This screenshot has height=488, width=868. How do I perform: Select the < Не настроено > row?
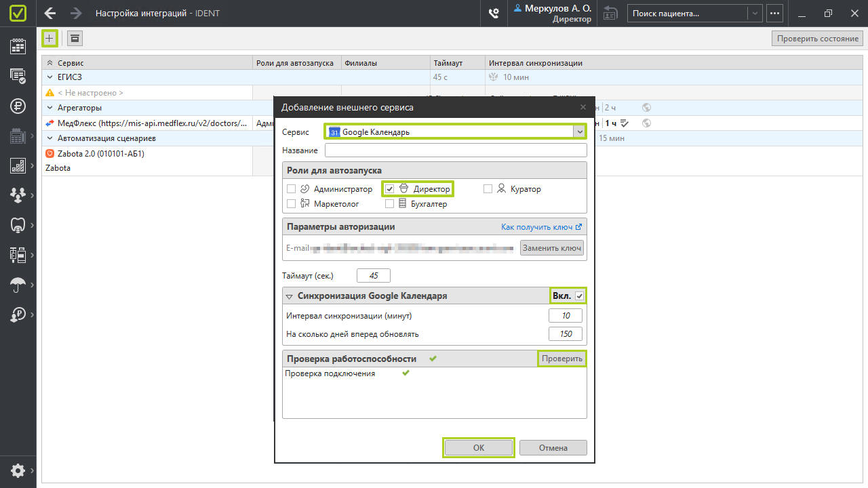(x=149, y=93)
